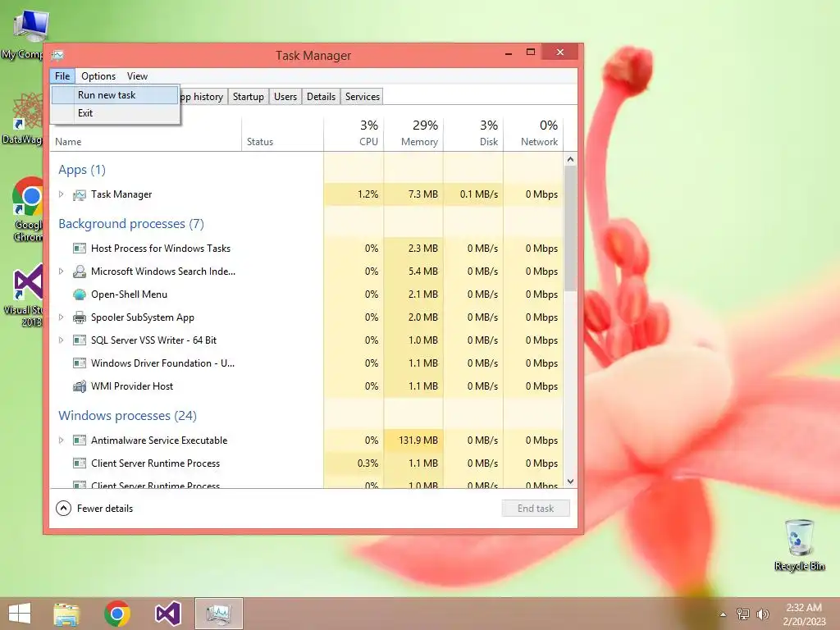Open the Options menu
This screenshot has height=630, width=840.
(98, 76)
